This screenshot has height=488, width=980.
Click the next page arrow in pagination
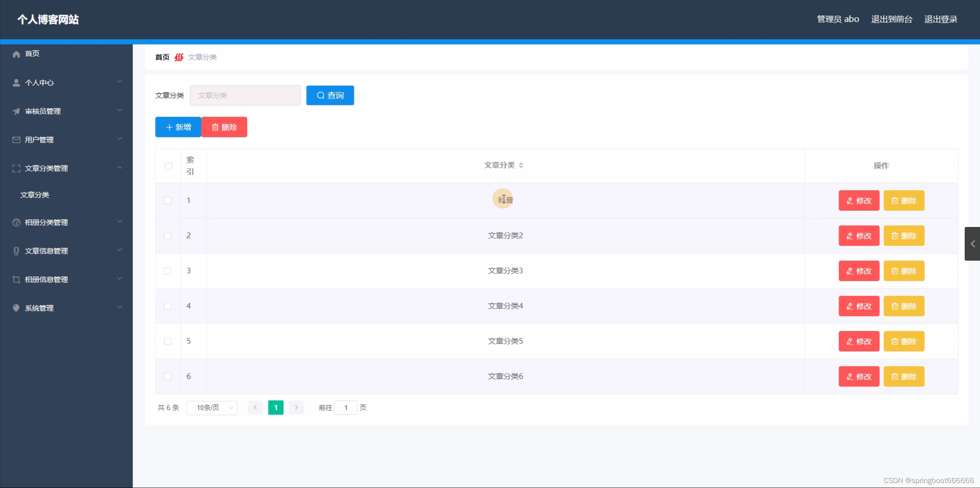(x=296, y=408)
